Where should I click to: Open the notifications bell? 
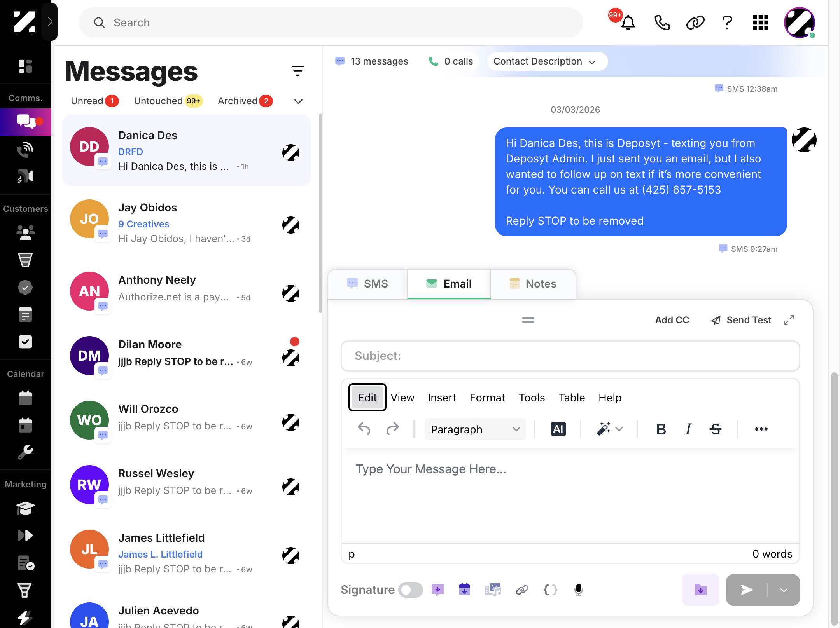coord(628,23)
